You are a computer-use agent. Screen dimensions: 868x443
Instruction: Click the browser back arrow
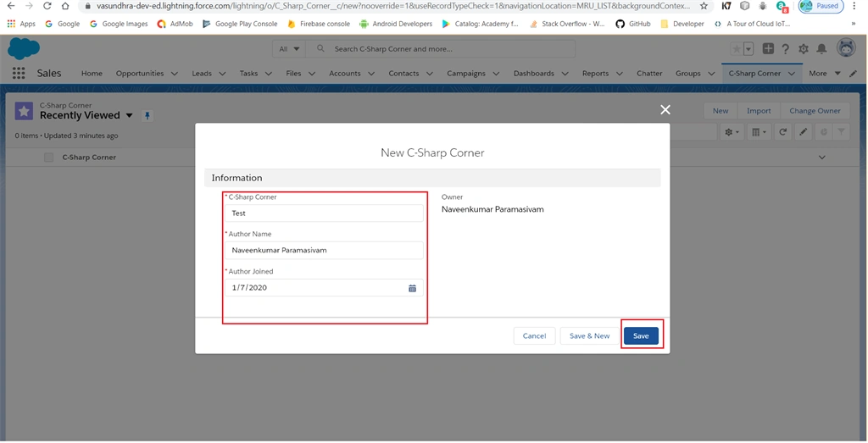tap(10, 6)
